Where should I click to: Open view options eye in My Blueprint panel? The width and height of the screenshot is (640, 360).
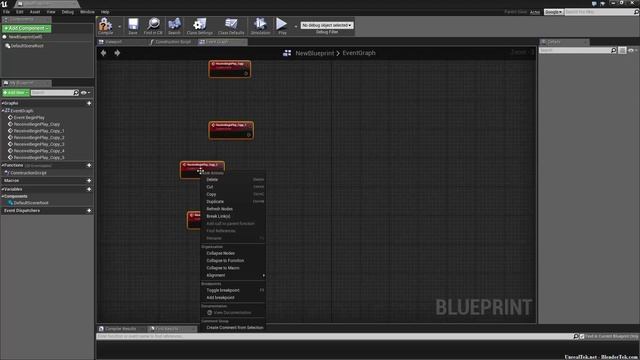pyautogui.click(x=84, y=93)
